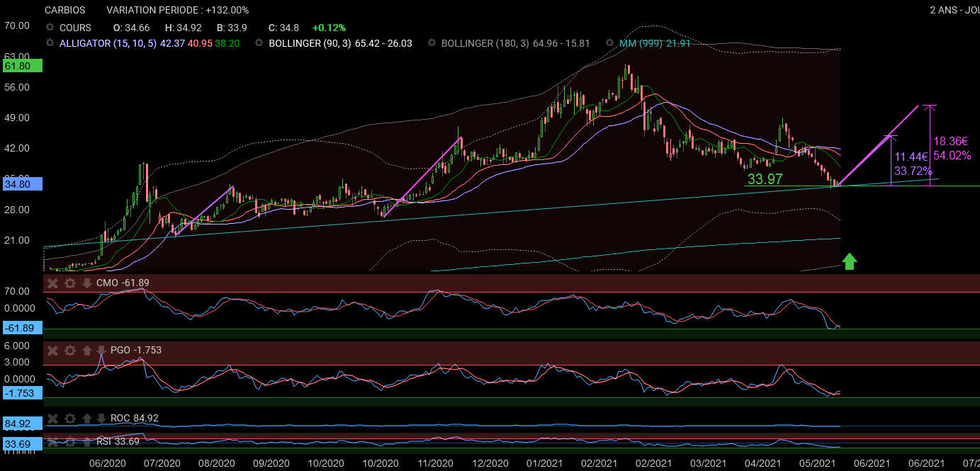Move the ROC panel down

tap(101, 419)
